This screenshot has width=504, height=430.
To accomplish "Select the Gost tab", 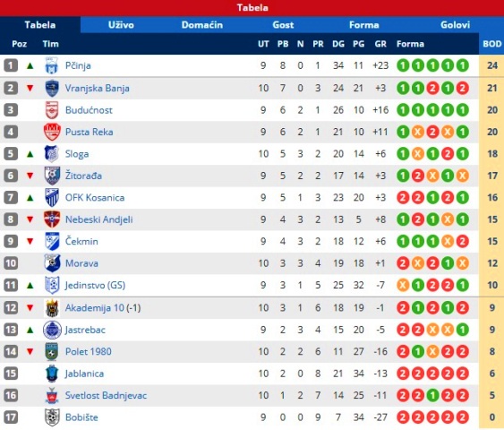I will coord(283,25).
